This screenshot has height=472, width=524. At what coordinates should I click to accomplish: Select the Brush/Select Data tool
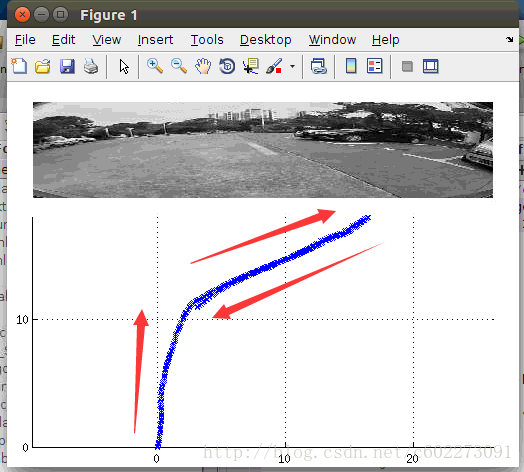coord(274,66)
